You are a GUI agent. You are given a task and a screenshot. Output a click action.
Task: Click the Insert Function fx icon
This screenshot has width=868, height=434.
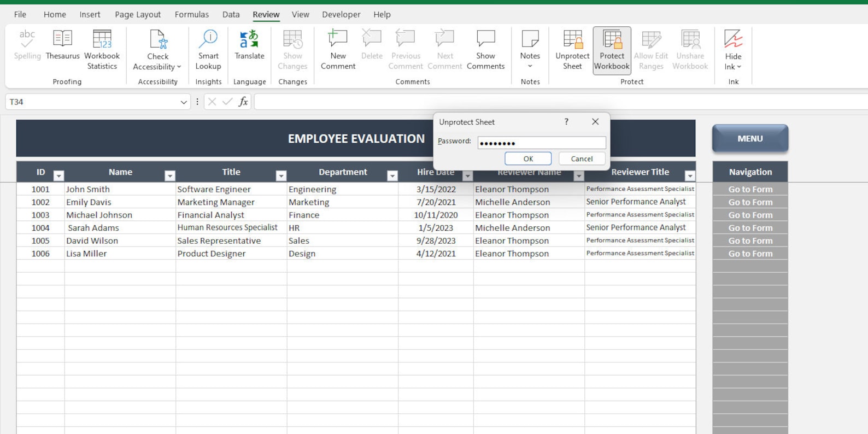243,102
